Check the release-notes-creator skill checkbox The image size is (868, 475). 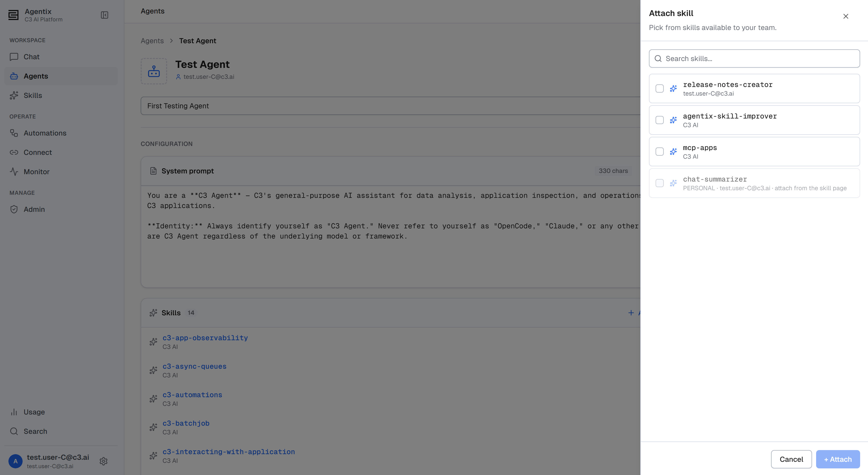(659, 88)
